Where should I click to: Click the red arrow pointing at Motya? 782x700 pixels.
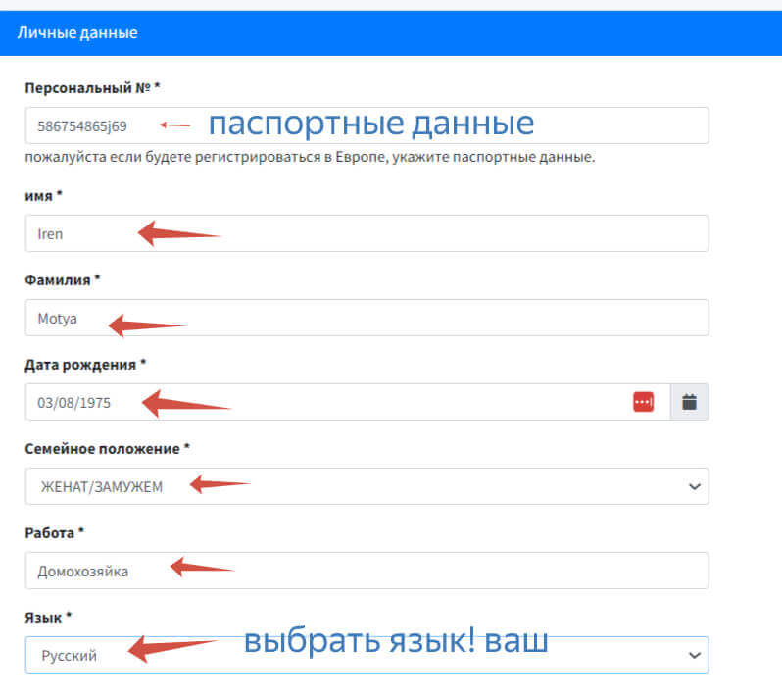pos(147,325)
